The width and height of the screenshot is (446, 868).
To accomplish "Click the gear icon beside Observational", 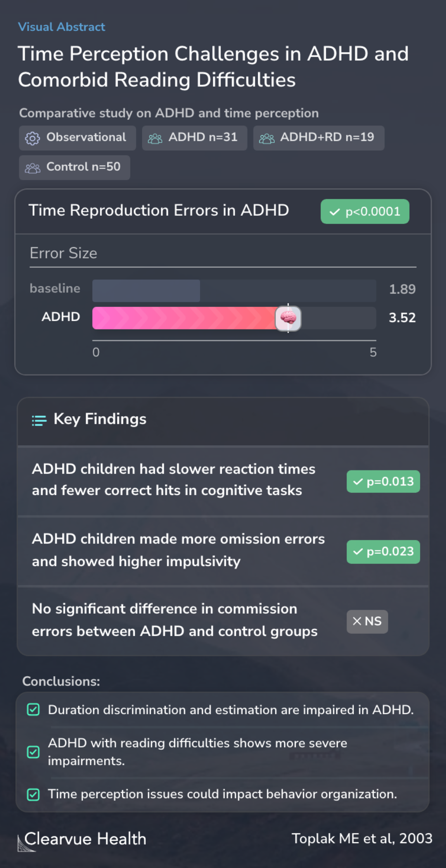I will [x=32, y=138].
